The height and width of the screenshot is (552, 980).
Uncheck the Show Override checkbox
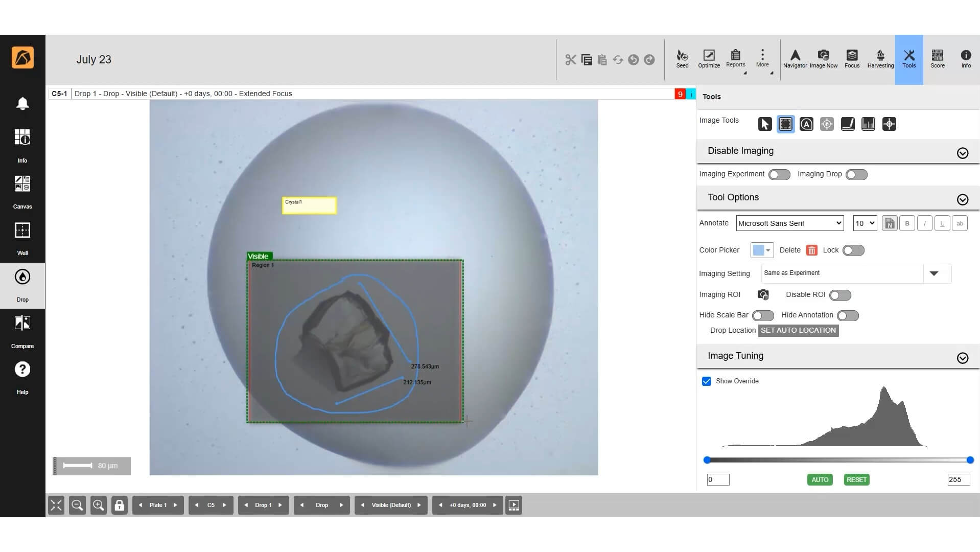(x=707, y=381)
